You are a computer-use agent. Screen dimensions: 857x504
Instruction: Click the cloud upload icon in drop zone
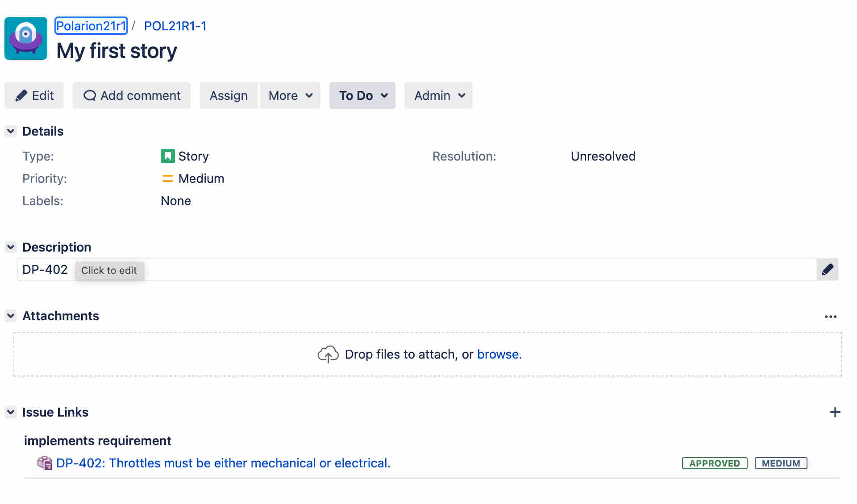328,354
